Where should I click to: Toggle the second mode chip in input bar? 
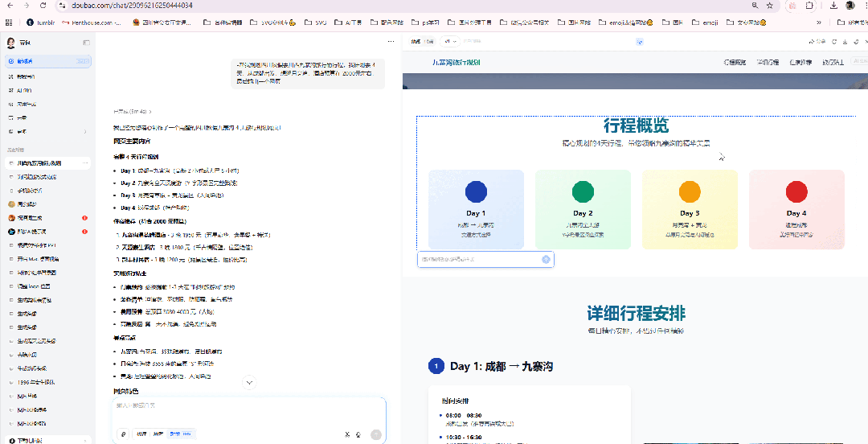coord(159,434)
